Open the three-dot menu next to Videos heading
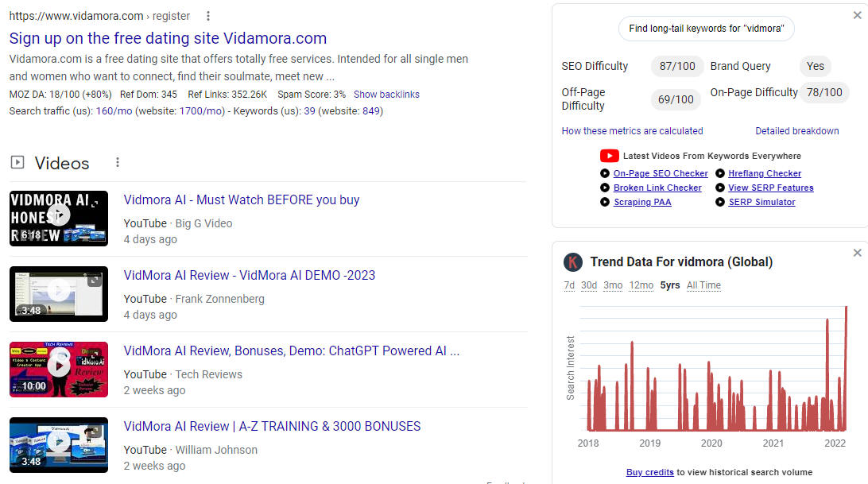The height and width of the screenshot is (484, 868). coord(118,162)
